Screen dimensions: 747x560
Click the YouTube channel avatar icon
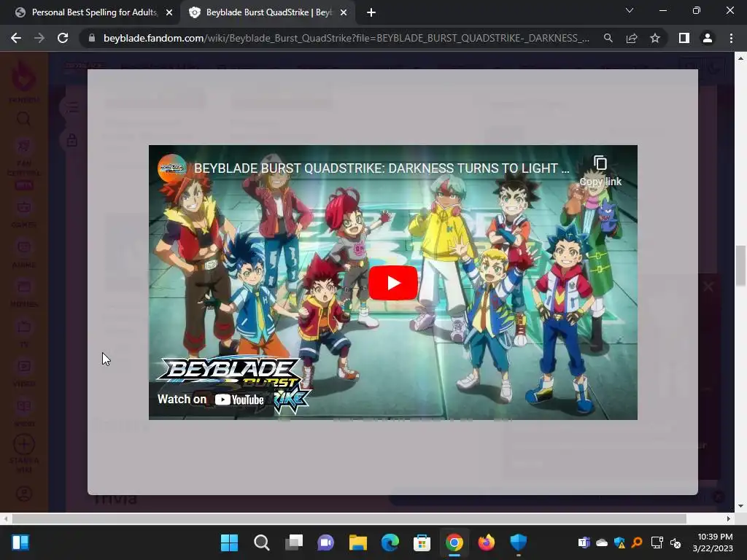171,168
